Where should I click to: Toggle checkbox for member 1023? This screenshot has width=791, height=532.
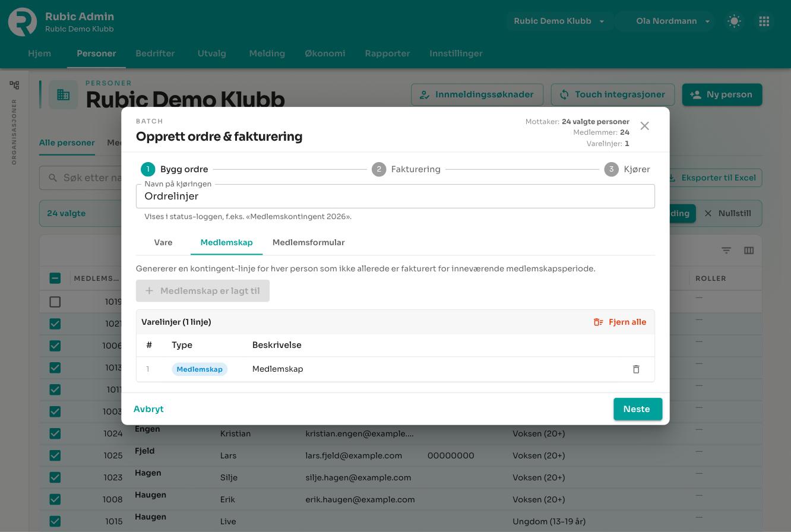55,477
